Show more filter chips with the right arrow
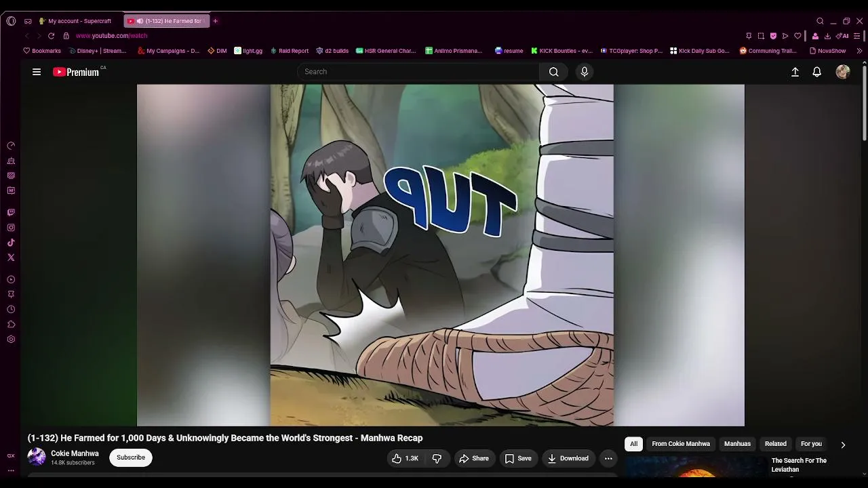Viewport: 868px width, 488px height. click(x=843, y=445)
